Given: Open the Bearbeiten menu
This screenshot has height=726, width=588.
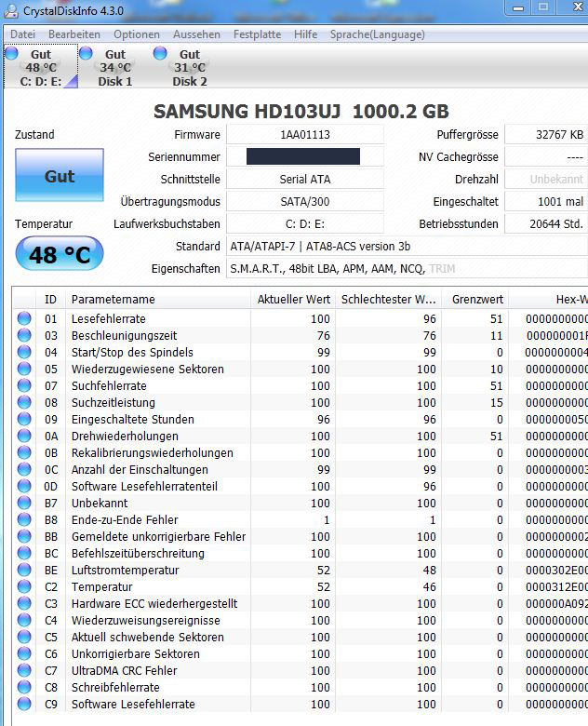Looking at the screenshot, I should [74, 34].
